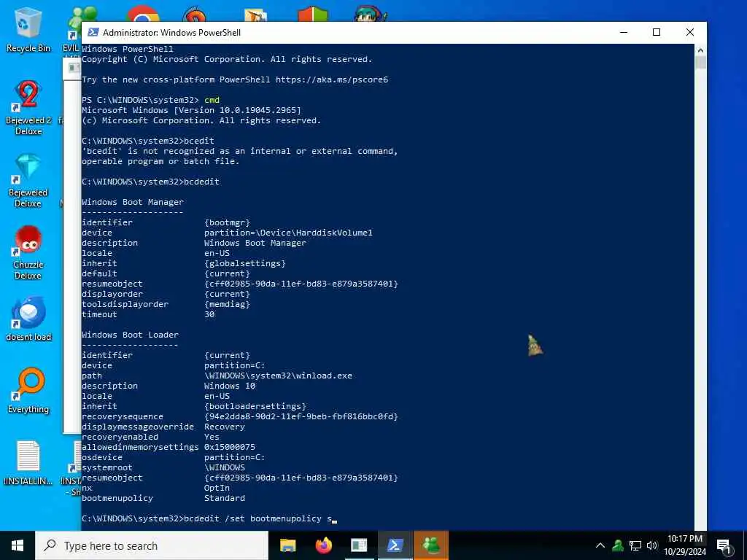The width and height of the screenshot is (747, 560).
Task: Click the Administrator: Windows PowerShell title
Action: 171,32
